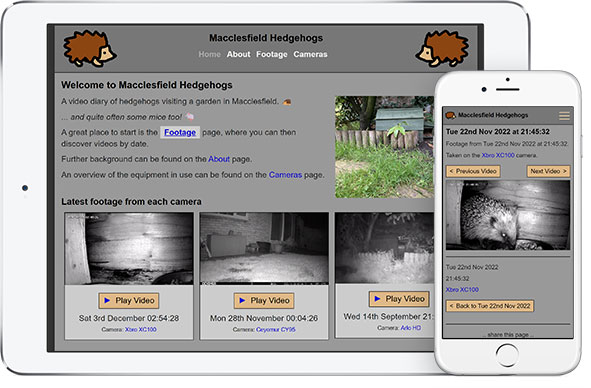Screen dimensions: 591x388
Task: Open About in tablet navigation
Action: 239,54
